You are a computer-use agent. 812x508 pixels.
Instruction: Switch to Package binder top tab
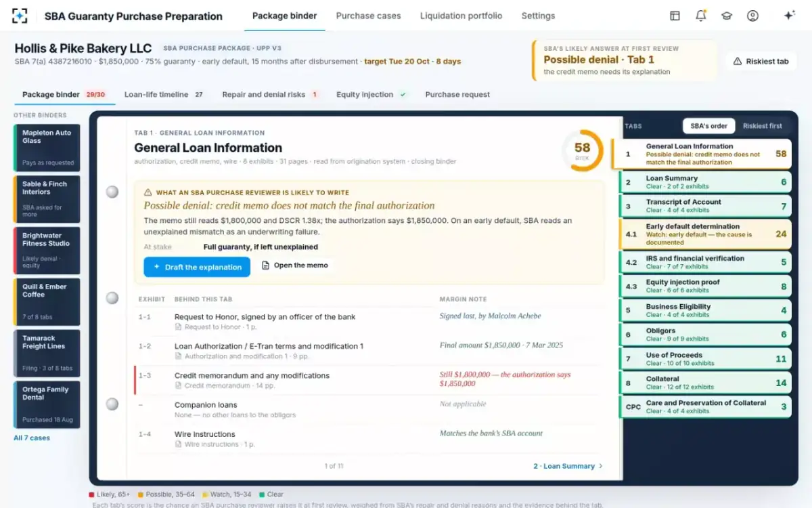[284, 16]
